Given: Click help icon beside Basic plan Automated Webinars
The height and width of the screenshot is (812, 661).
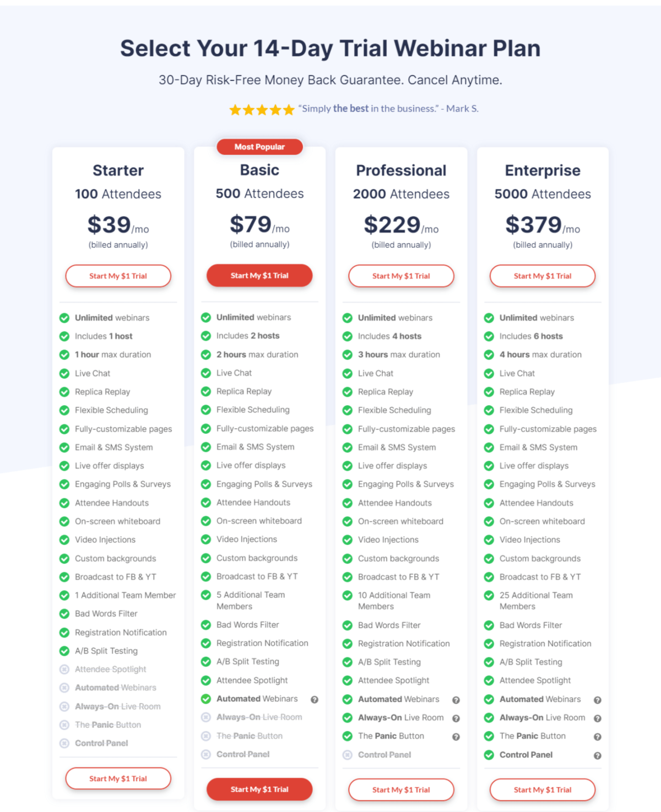Looking at the screenshot, I should (315, 700).
